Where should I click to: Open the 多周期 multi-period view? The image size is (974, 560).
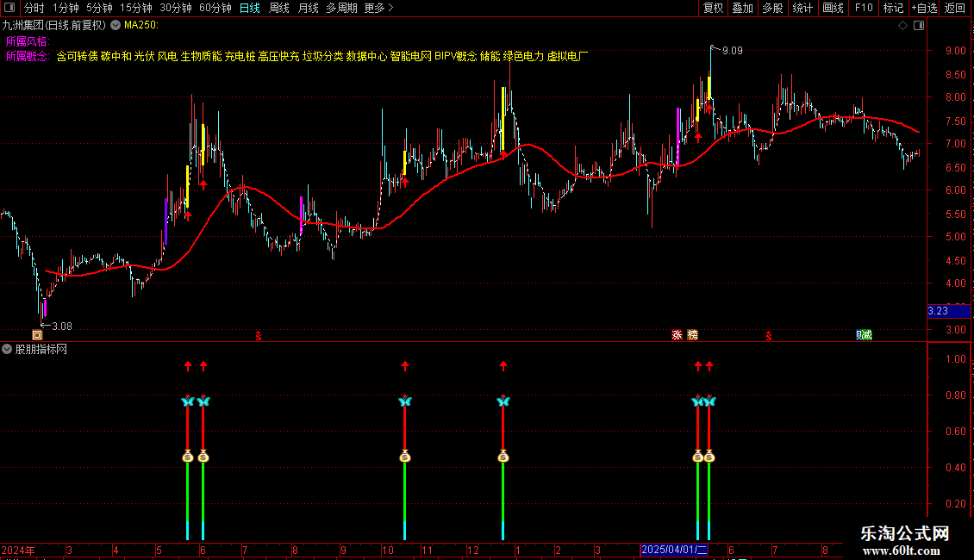pos(341,8)
